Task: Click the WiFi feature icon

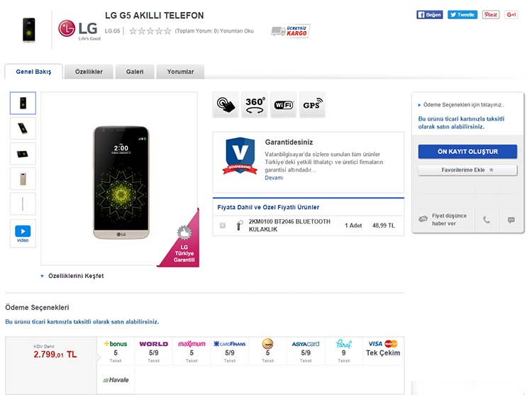Action: (283, 104)
